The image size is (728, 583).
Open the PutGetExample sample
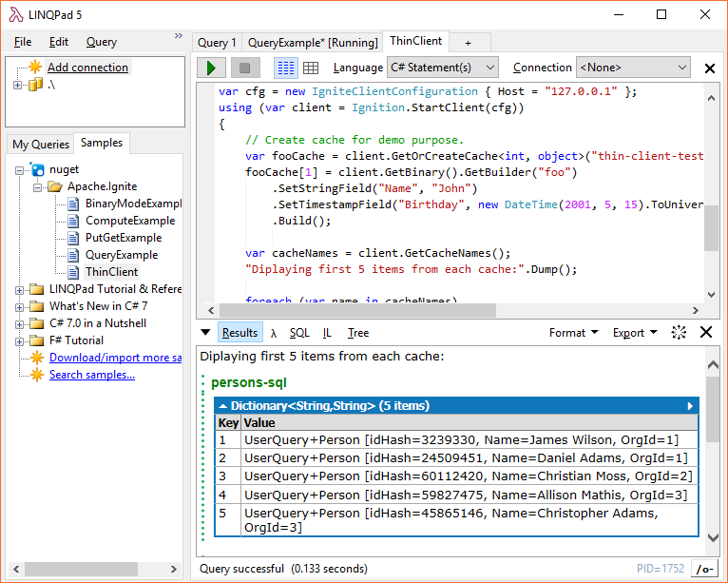pos(124,238)
